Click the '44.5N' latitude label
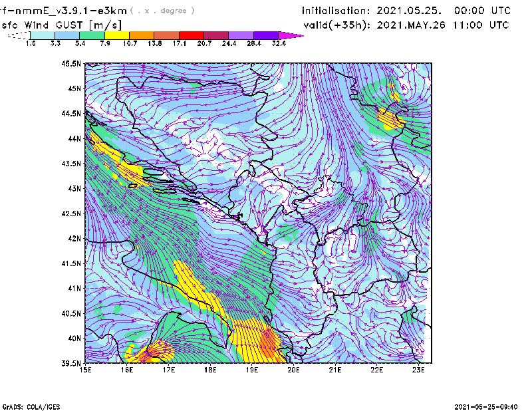532x411 pixels. [x=71, y=113]
